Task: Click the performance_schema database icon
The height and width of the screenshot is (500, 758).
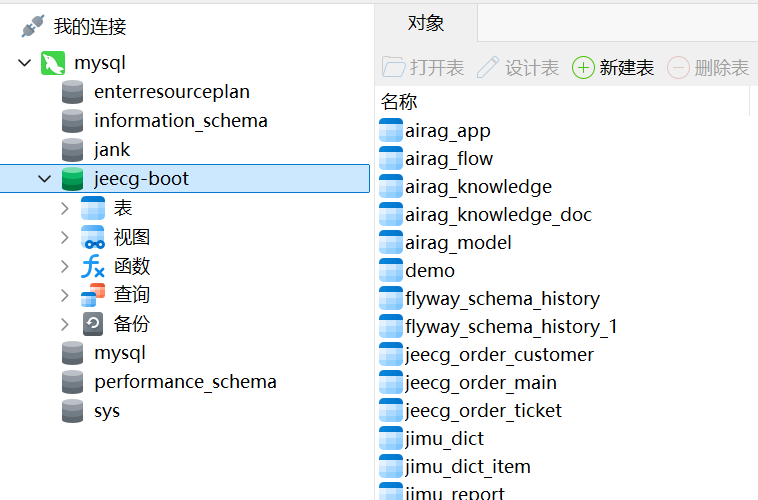Action: coord(73,382)
